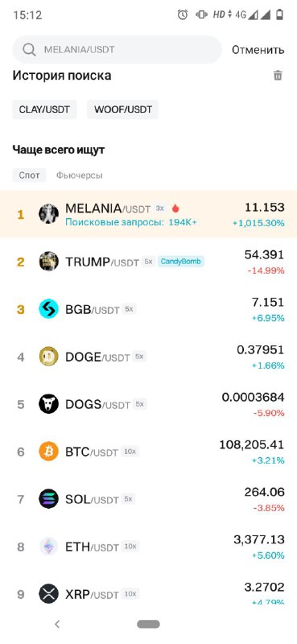Image resolution: width=297 pixels, height=644 pixels.
Task: Select CLAY/USDT from search history
Action: (x=45, y=109)
